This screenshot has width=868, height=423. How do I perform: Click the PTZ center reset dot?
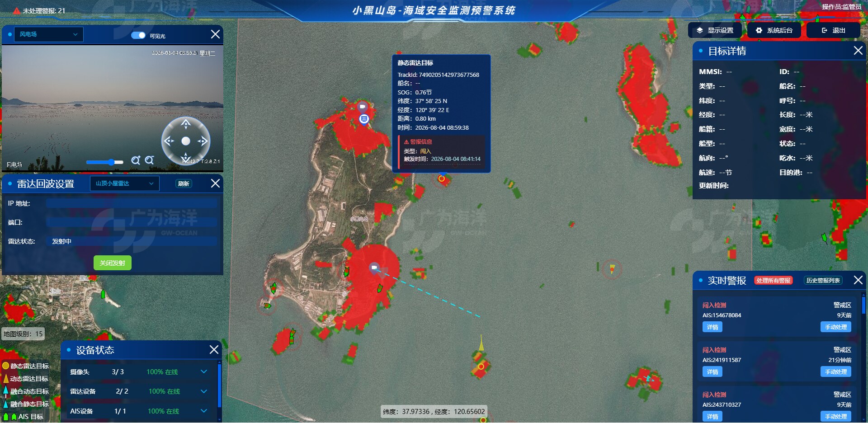click(x=186, y=141)
